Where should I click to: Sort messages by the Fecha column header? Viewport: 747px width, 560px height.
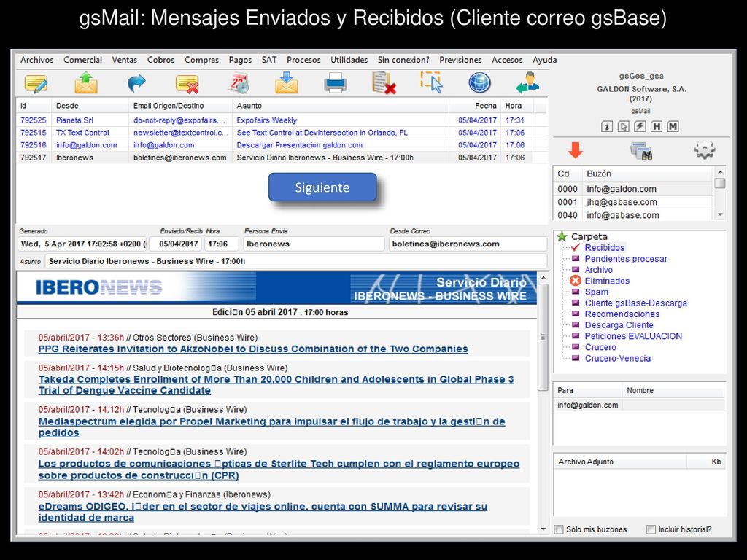pyautogui.click(x=485, y=106)
